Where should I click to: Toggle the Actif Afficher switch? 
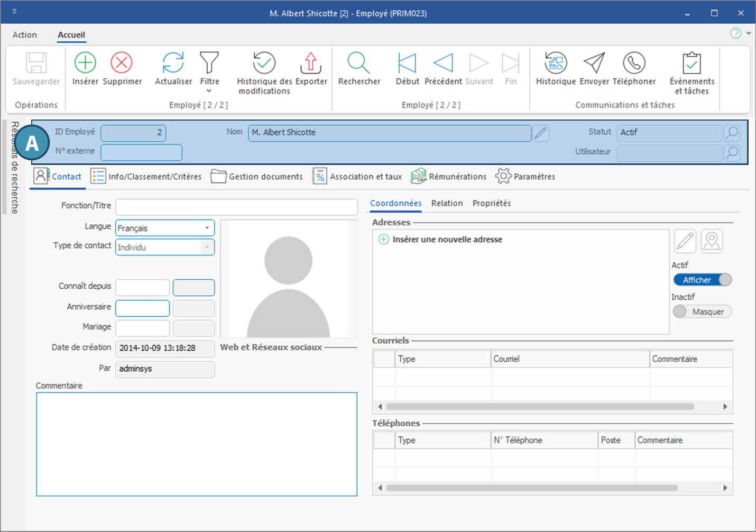point(703,280)
